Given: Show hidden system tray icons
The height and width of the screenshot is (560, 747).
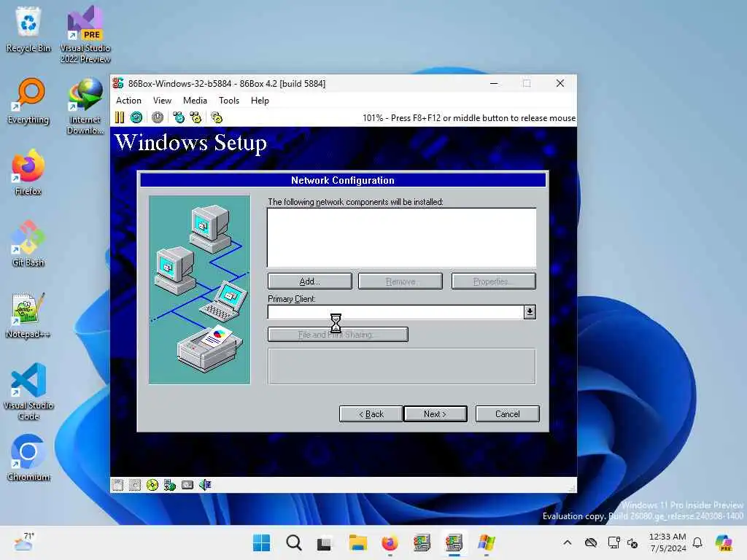Looking at the screenshot, I should (567, 542).
